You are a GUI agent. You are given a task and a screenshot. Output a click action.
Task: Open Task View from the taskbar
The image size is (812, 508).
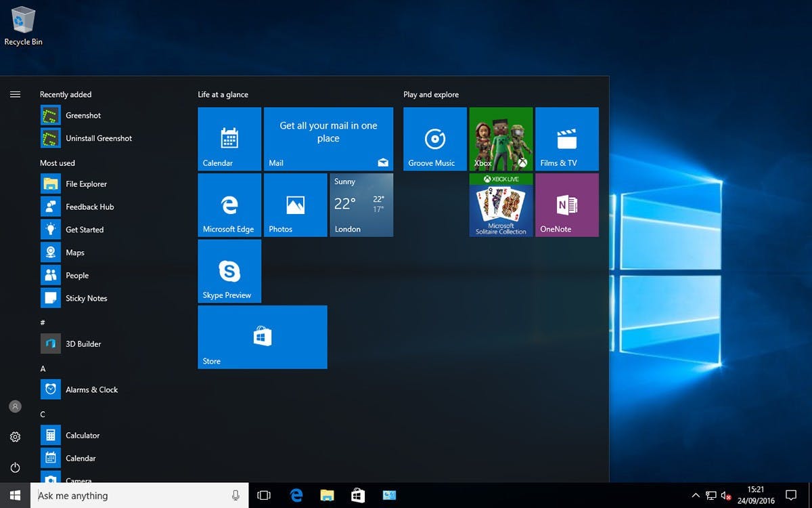(263, 495)
